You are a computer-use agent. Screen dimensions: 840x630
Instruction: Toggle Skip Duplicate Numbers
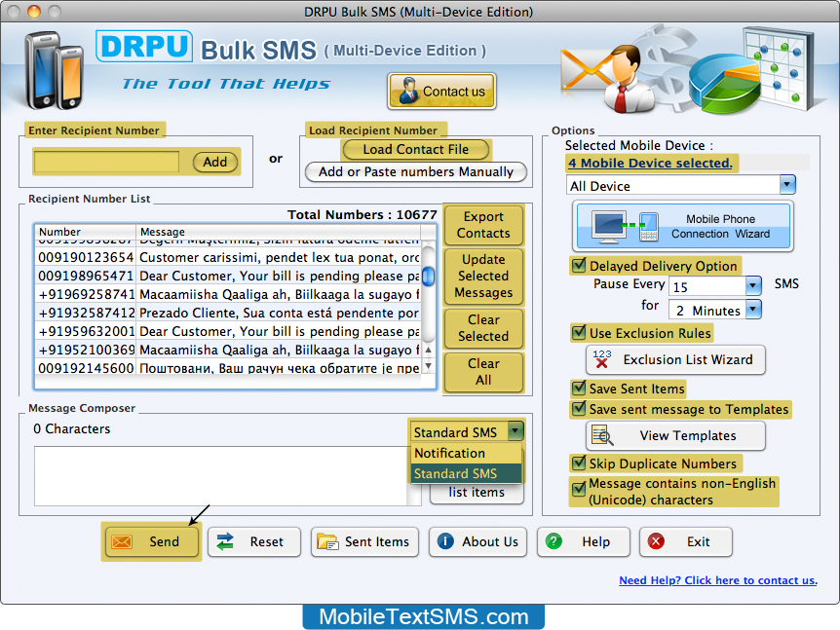click(x=579, y=463)
